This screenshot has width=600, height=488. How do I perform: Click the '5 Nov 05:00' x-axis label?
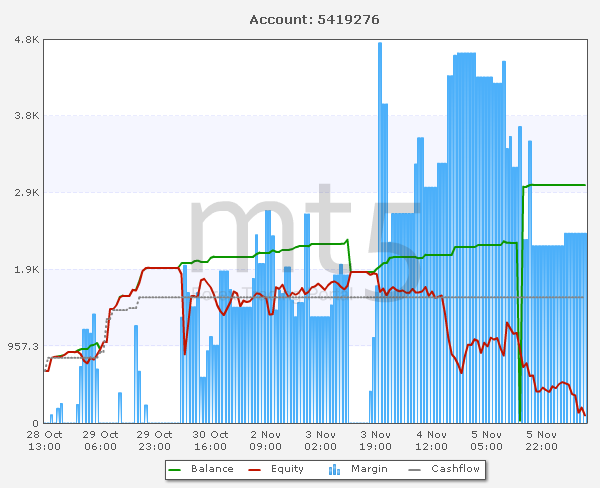(486, 441)
